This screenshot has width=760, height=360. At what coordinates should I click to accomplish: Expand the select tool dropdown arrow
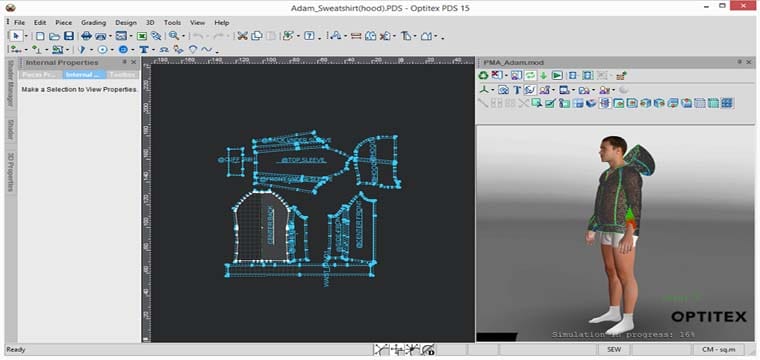(x=26, y=36)
